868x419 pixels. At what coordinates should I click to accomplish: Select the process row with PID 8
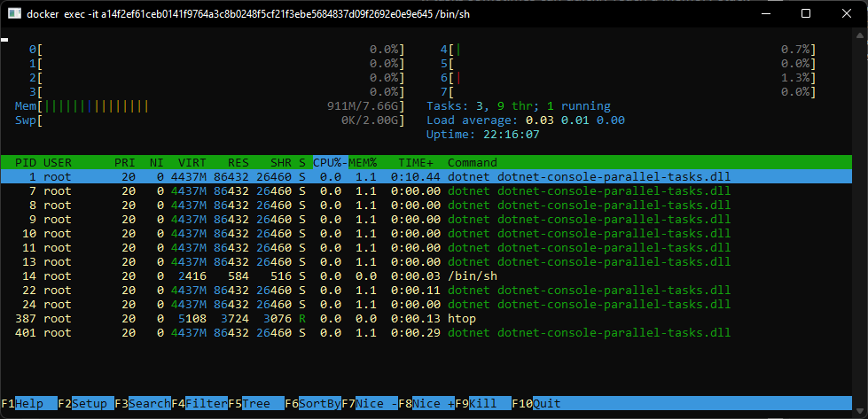click(x=426, y=206)
